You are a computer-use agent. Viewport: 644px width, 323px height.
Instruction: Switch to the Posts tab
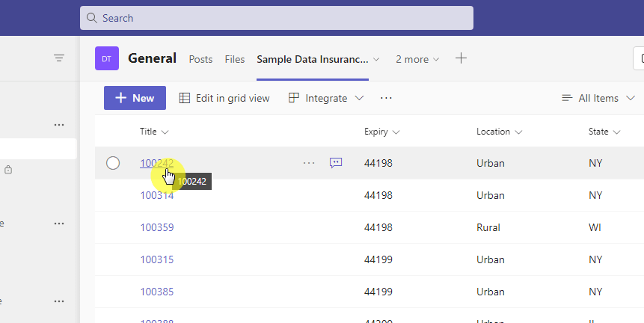tap(200, 59)
